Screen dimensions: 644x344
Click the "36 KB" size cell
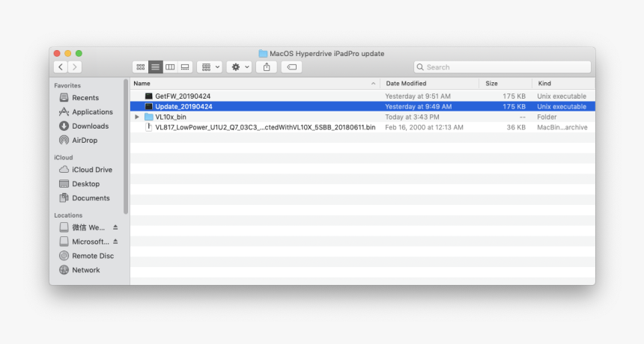pos(516,127)
